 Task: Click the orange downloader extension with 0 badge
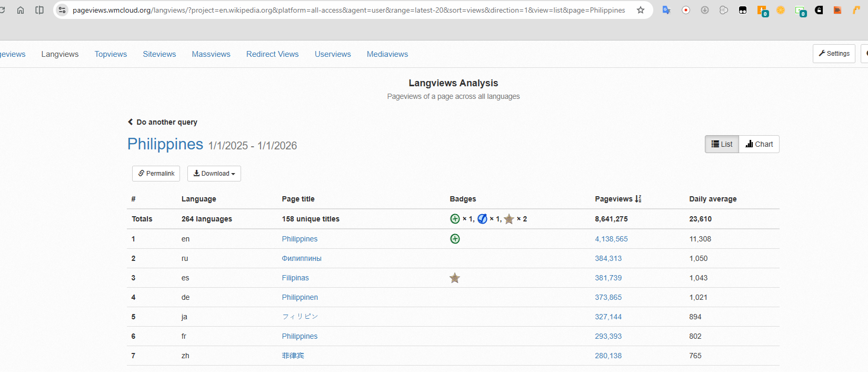point(762,11)
